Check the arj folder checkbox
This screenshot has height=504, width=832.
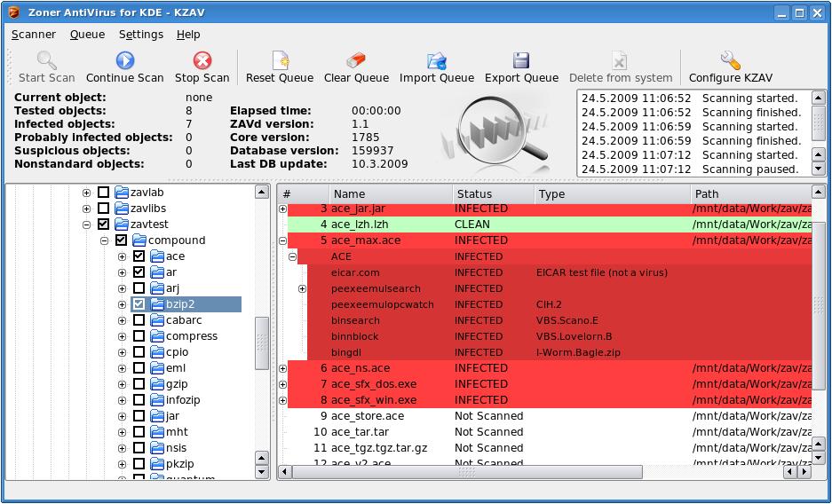139,288
